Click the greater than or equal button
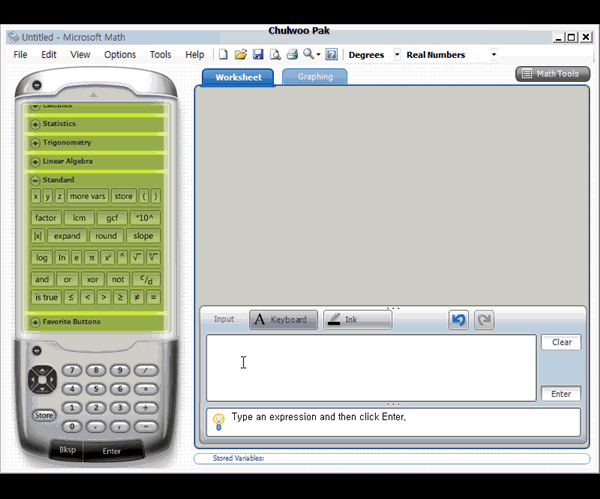The width and height of the screenshot is (600, 499). (120, 297)
